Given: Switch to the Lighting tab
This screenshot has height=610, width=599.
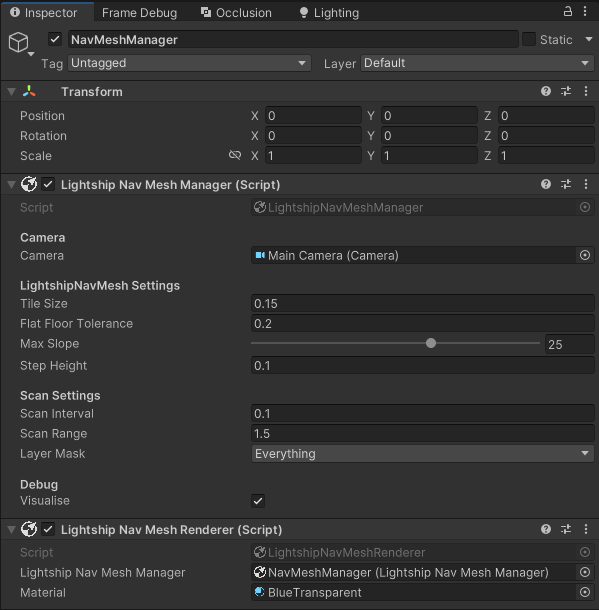Looking at the screenshot, I should pos(329,13).
